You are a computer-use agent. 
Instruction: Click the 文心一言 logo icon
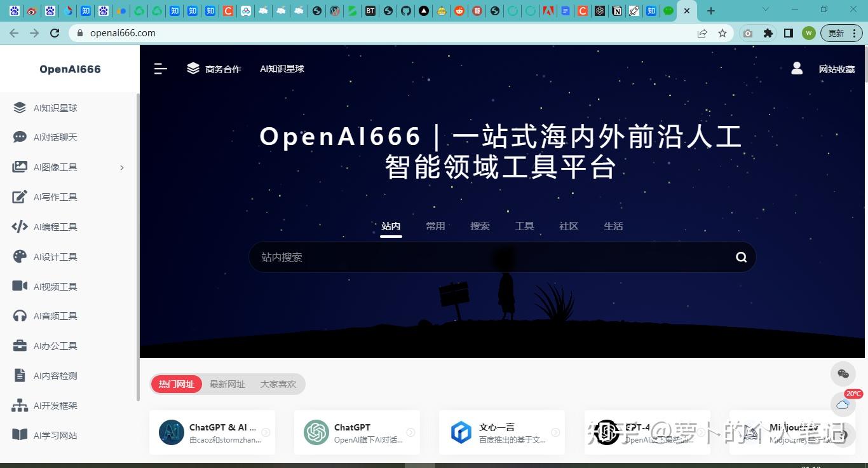point(461,432)
